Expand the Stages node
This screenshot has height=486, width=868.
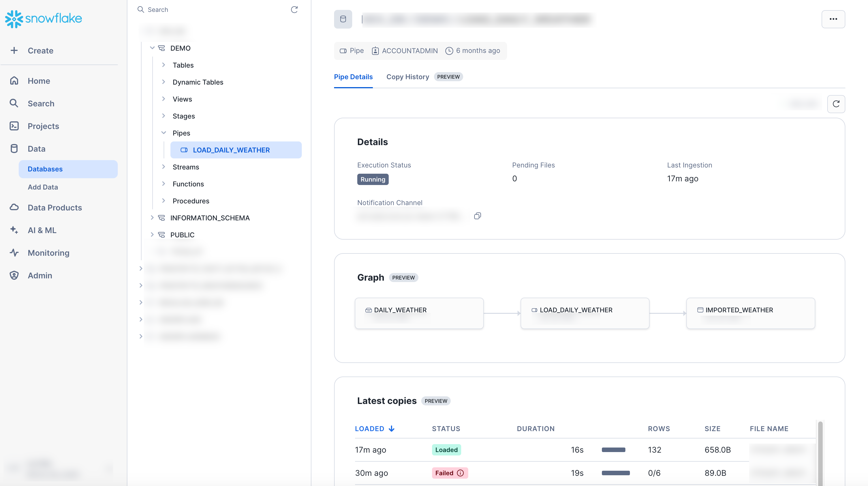click(x=163, y=116)
